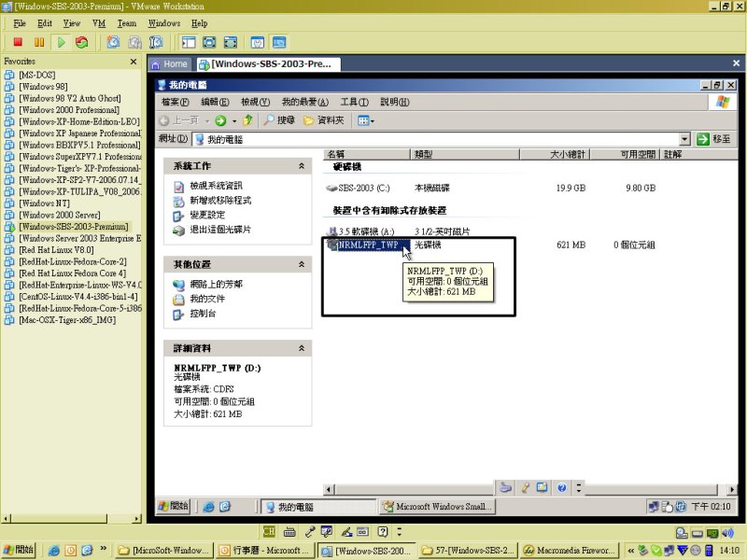Open the VMware File menu

pos(20,22)
